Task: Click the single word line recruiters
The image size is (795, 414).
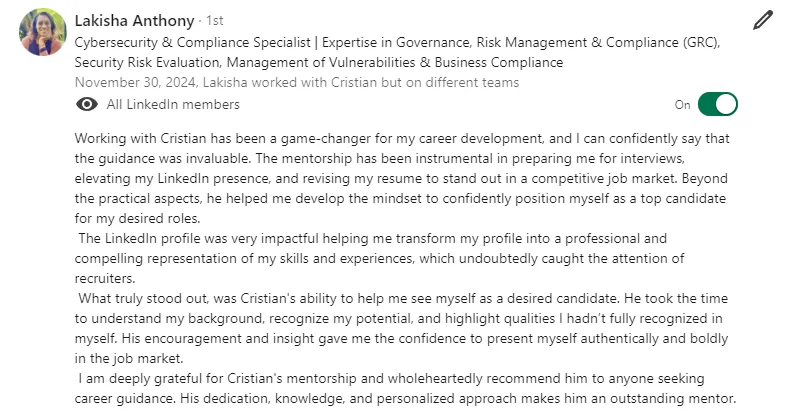Action: tap(105, 279)
